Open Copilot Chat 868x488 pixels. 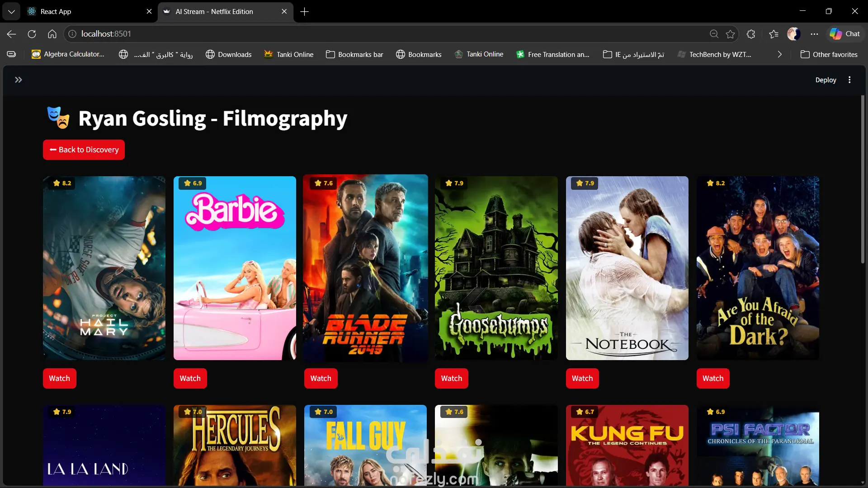(844, 34)
